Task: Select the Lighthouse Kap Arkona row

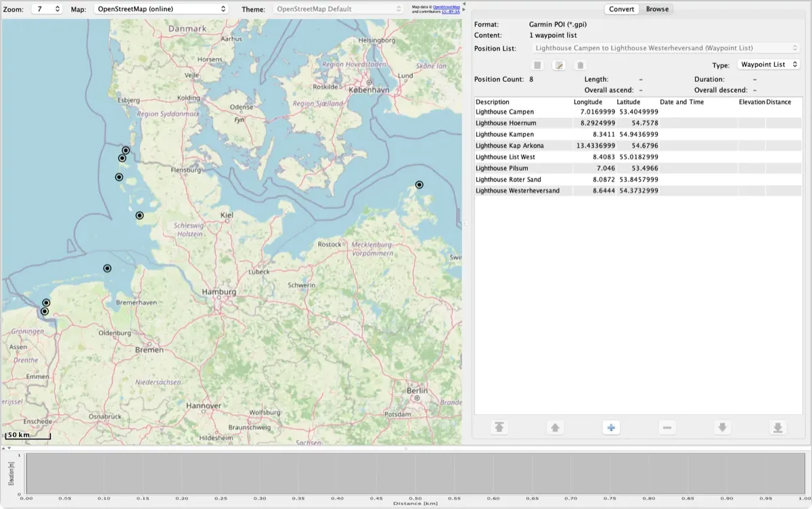Action: coord(639,146)
